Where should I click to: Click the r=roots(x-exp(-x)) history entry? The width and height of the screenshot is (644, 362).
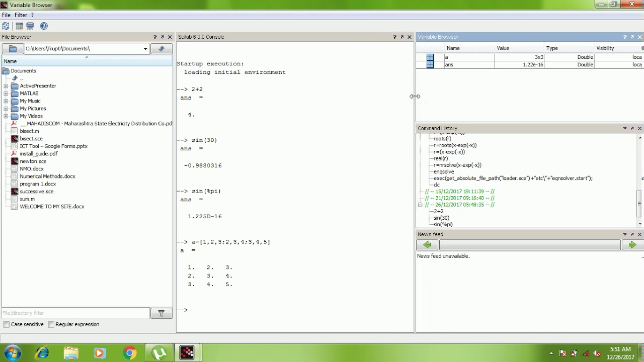pyautogui.click(x=455, y=145)
